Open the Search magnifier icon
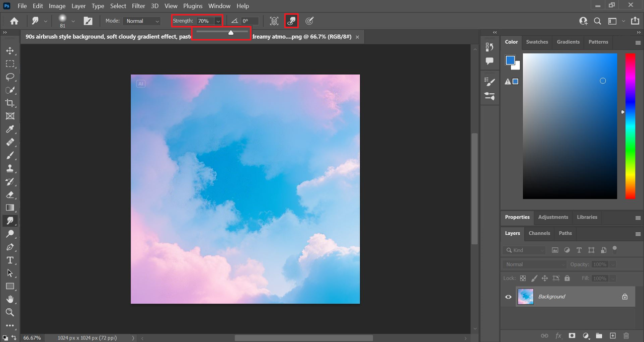This screenshot has width=644, height=342. point(597,21)
